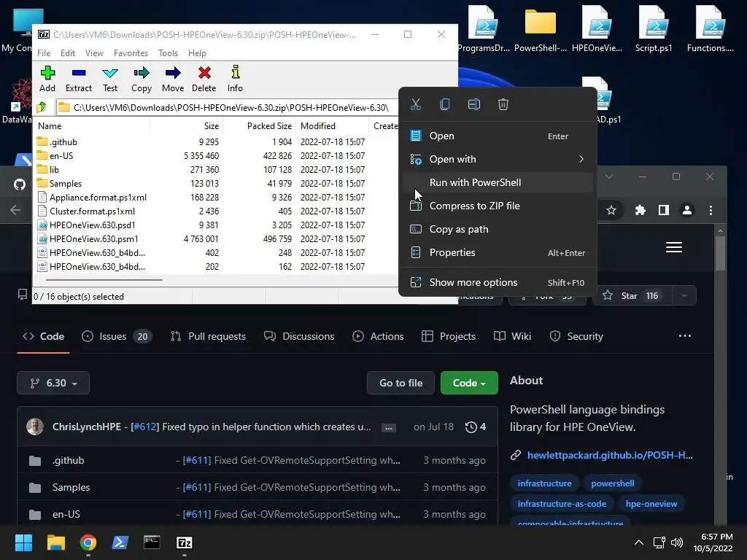Click the trash Delete icon in context menu

[503, 104]
